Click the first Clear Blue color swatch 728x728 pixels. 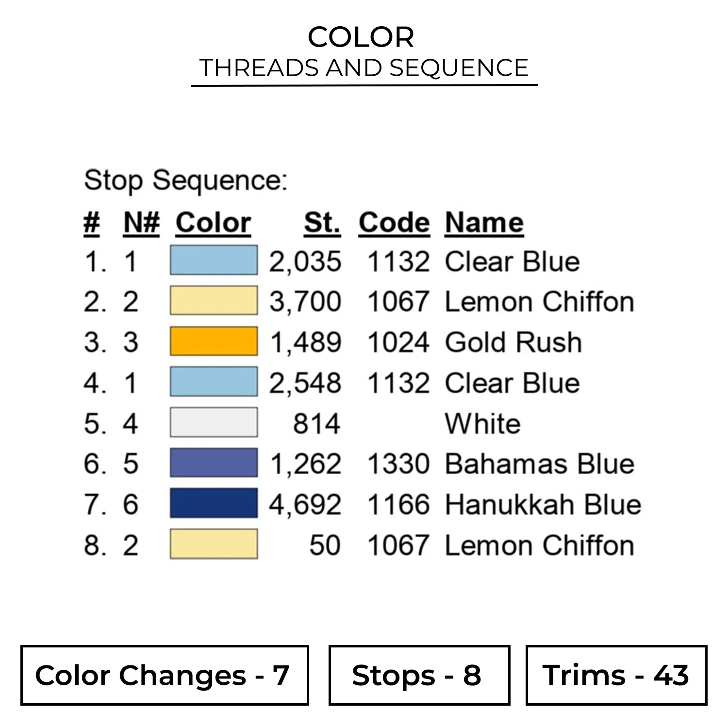[214, 261]
